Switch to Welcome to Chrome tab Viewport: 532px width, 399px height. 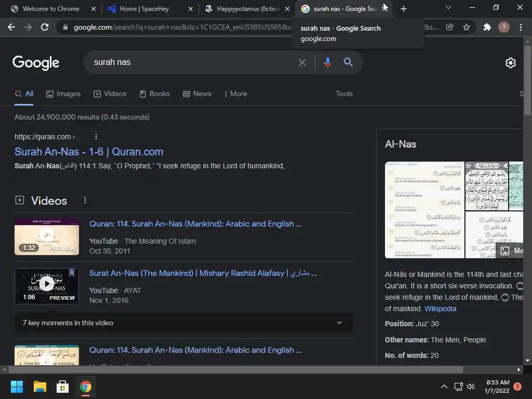pyautogui.click(x=51, y=9)
